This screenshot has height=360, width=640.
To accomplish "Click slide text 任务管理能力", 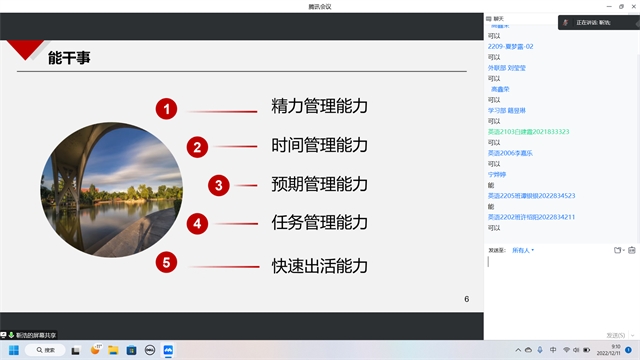I will pyautogui.click(x=320, y=222).
